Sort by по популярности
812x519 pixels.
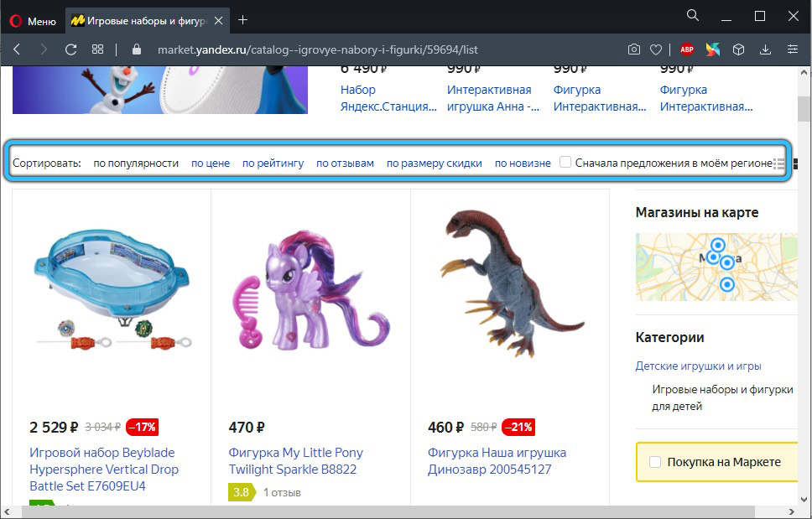tap(136, 163)
